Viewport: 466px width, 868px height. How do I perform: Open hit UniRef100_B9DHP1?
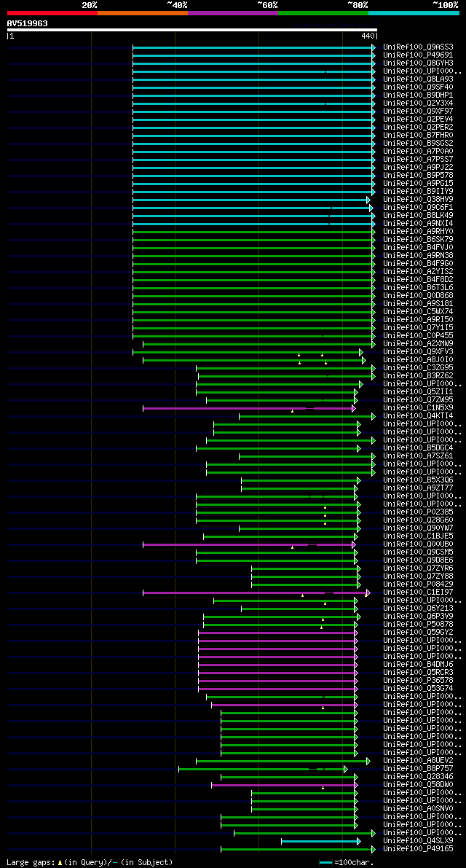(x=418, y=95)
